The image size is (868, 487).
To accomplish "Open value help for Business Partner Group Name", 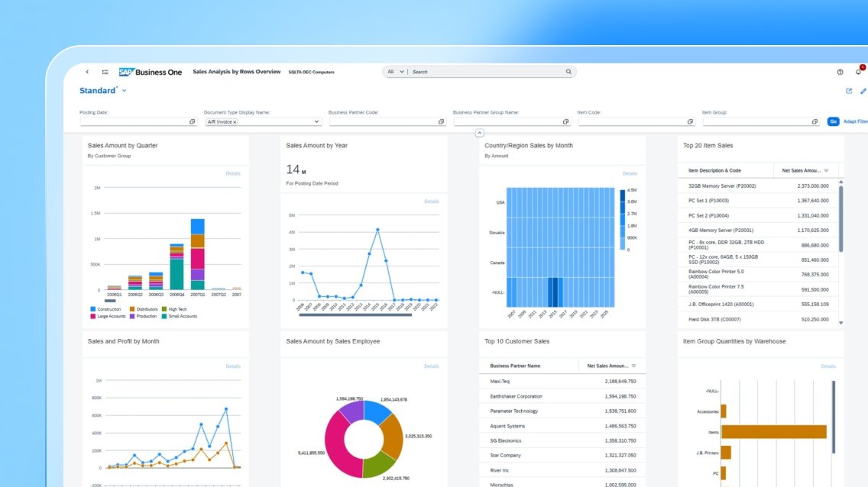I will 565,121.
